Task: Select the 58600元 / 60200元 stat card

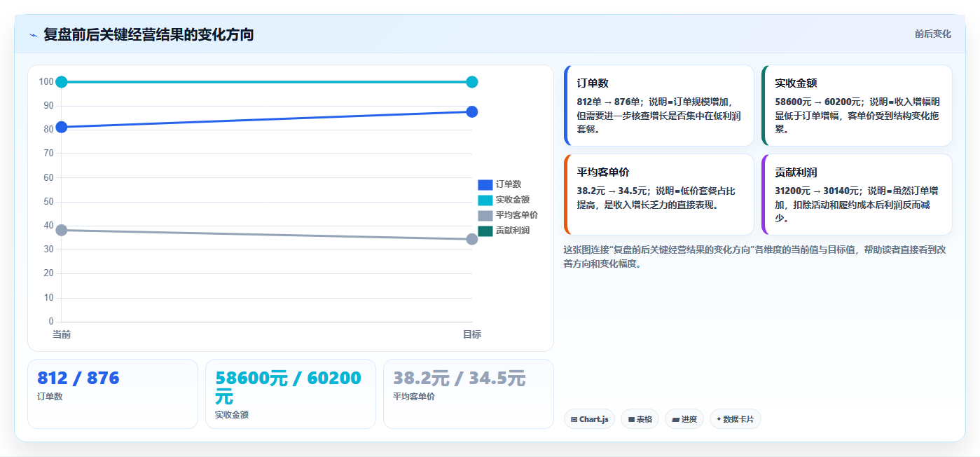Action: click(291, 394)
